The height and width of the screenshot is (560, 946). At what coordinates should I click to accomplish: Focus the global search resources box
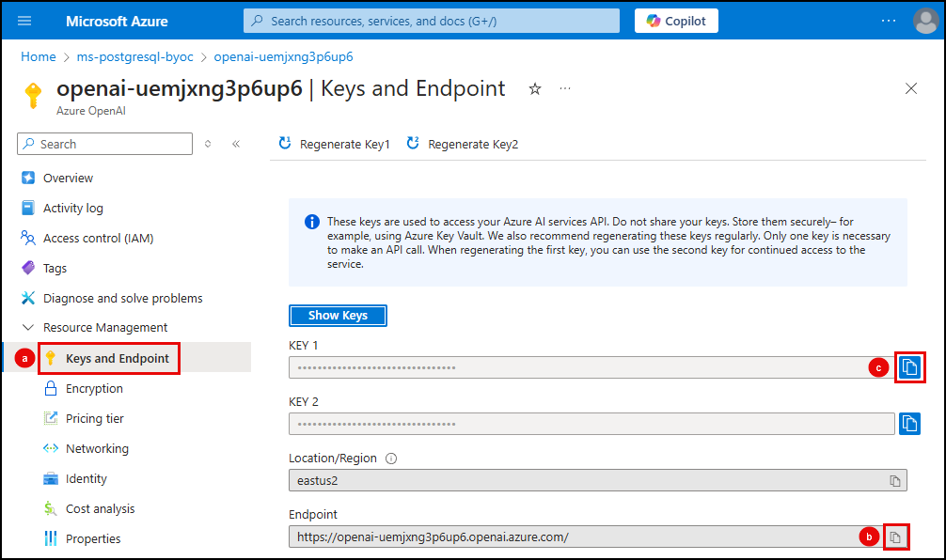coord(432,21)
